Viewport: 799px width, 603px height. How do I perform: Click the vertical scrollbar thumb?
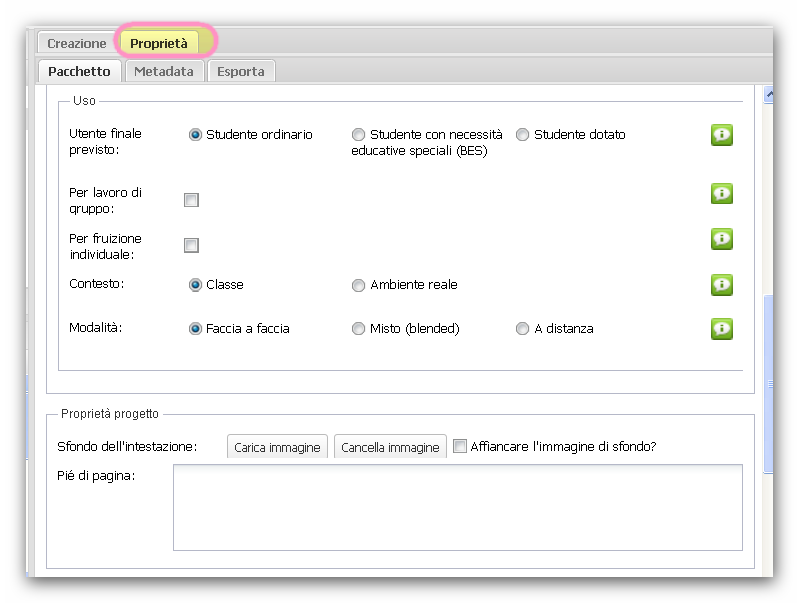click(x=769, y=384)
